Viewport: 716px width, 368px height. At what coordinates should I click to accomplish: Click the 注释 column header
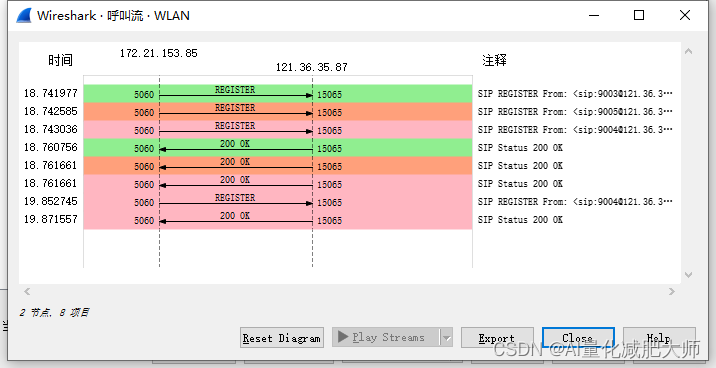click(495, 60)
